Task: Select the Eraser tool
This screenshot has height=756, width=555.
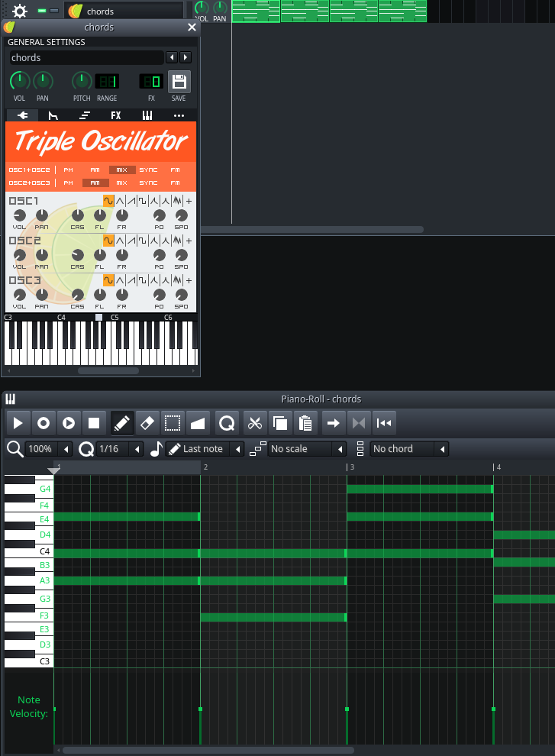Action: pos(147,423)
